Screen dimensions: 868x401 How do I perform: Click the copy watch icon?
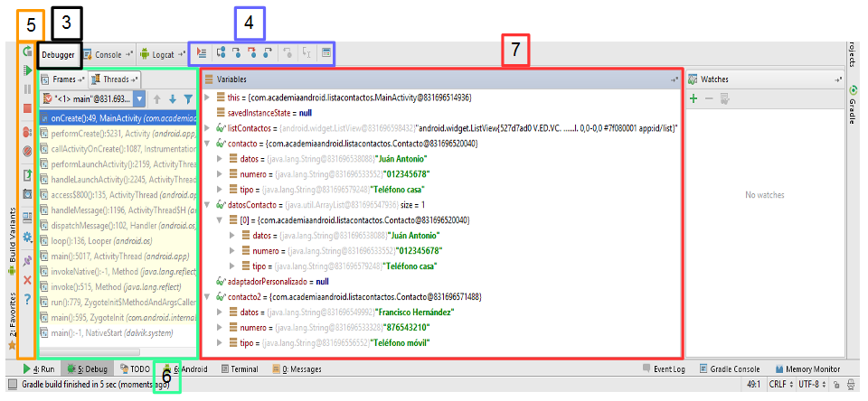[724, 99]
